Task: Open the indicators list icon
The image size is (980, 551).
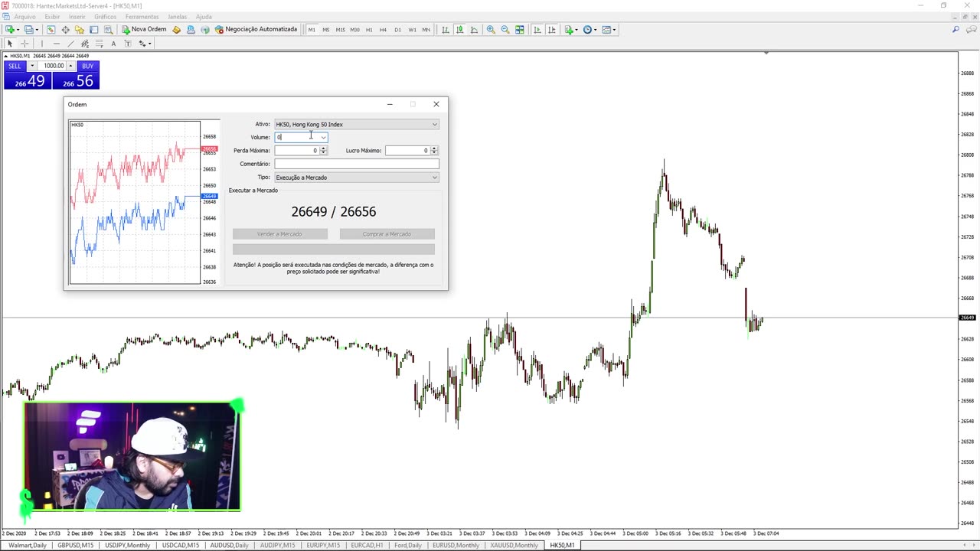Action: (569, 29)
